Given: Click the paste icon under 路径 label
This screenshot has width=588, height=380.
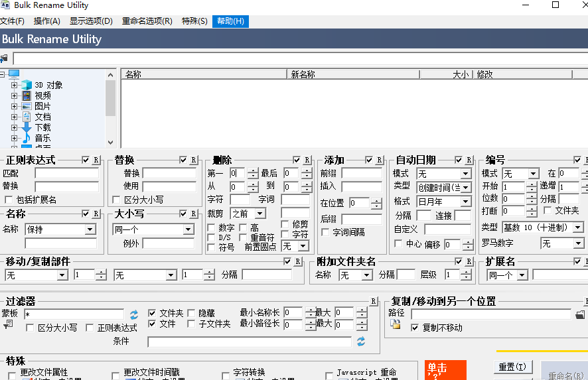Looking at the screenshot, I should click(x=396, y=324).
